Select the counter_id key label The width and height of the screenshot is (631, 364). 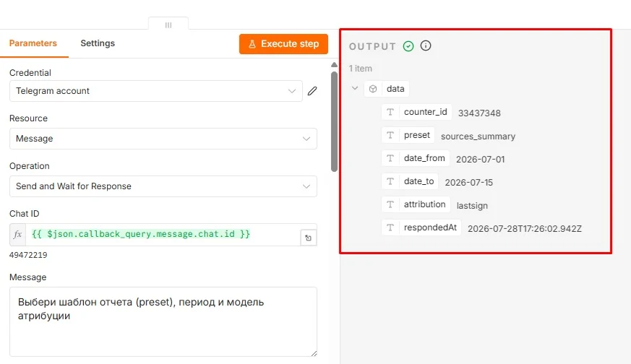pos(425,112)
